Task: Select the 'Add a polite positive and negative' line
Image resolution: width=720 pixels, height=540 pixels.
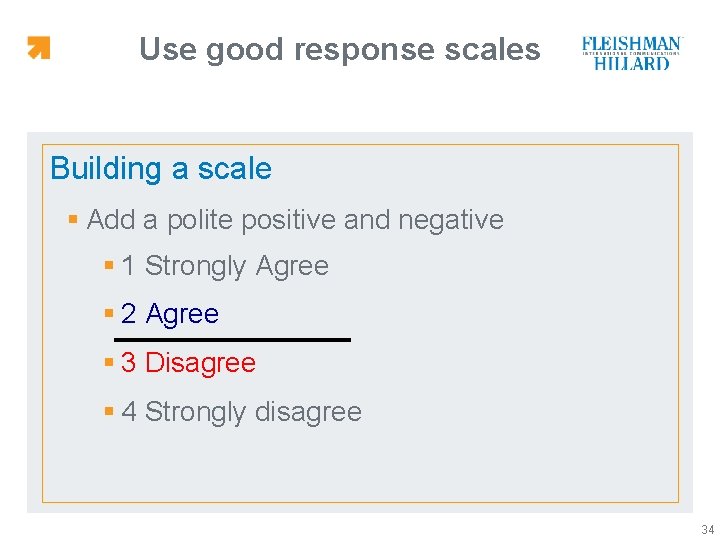Action: pyautogui.click(x=295, y=220)
